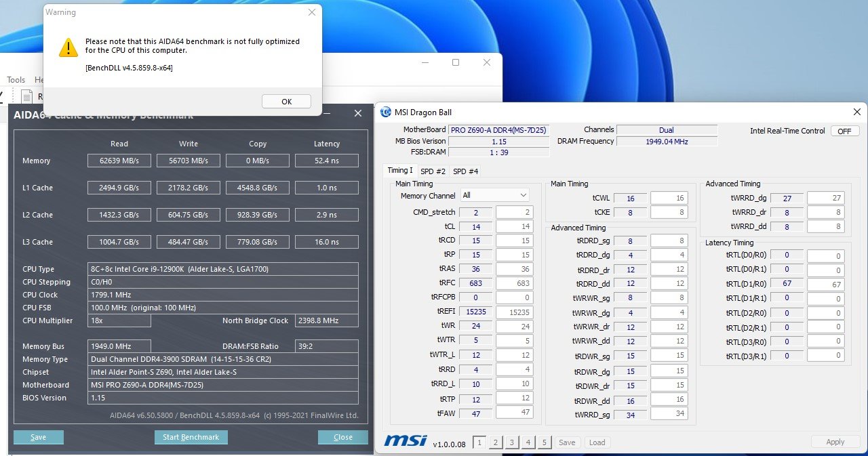
Task: Click the Memory Latency value 52.4 ns
Action: click(x=327, y=161)
